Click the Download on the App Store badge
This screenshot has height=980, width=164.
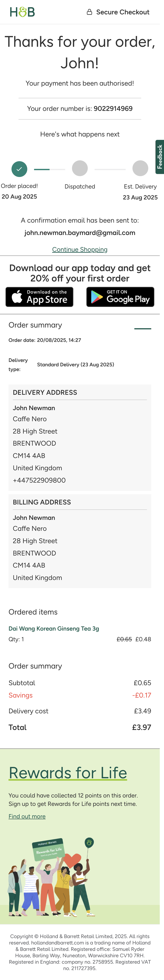[x=40, y=297]
